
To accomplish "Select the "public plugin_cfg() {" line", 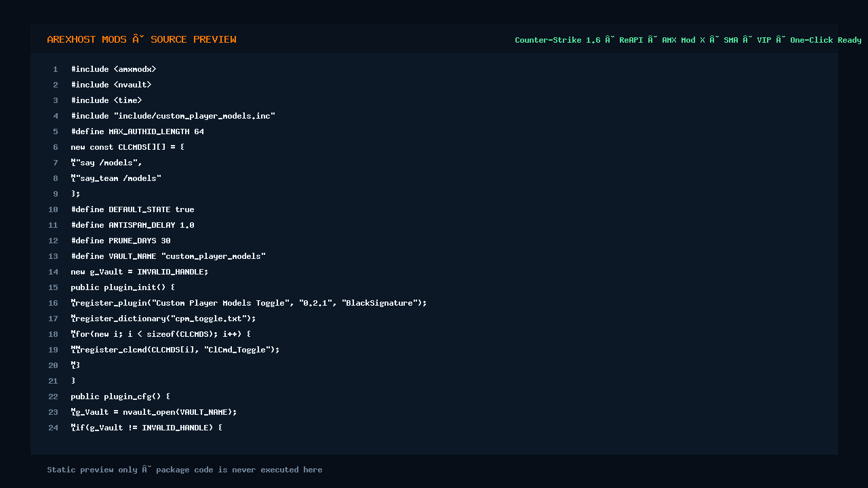I will click(x=121, y=396).
